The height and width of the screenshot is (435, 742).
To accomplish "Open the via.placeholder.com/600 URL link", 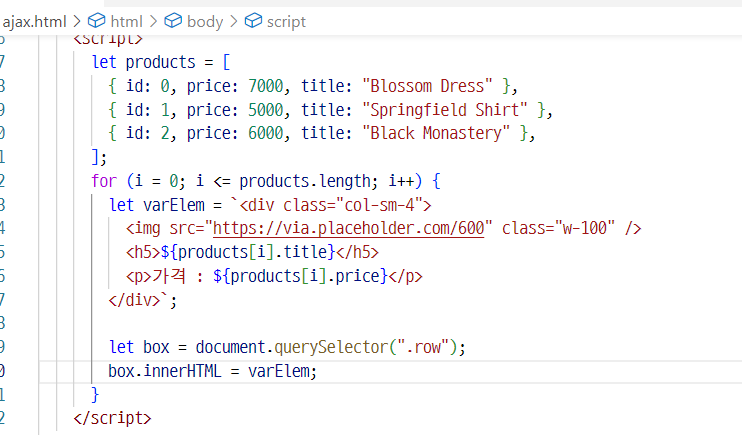I will pyautogui.click(x=348, y=229).
